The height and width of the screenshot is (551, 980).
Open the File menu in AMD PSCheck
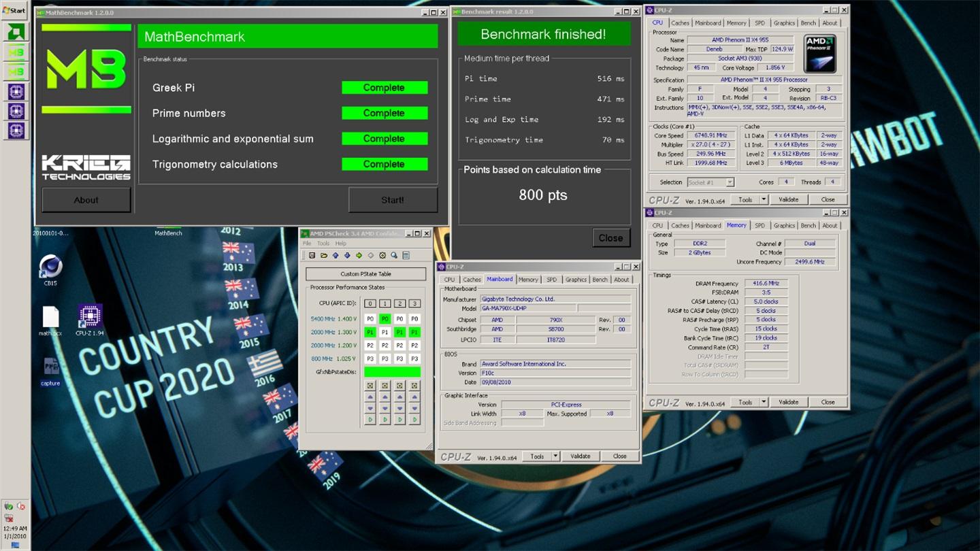(x=307, y=244)
